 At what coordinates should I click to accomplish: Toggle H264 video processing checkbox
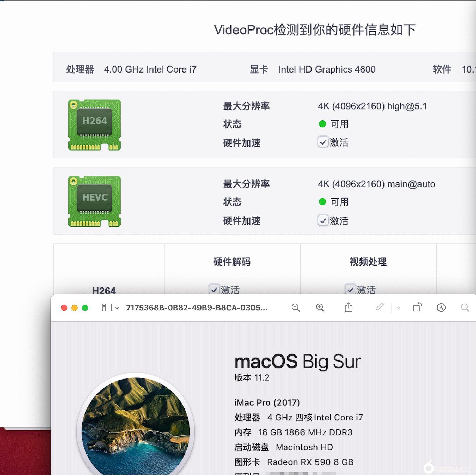coord(350,290)
